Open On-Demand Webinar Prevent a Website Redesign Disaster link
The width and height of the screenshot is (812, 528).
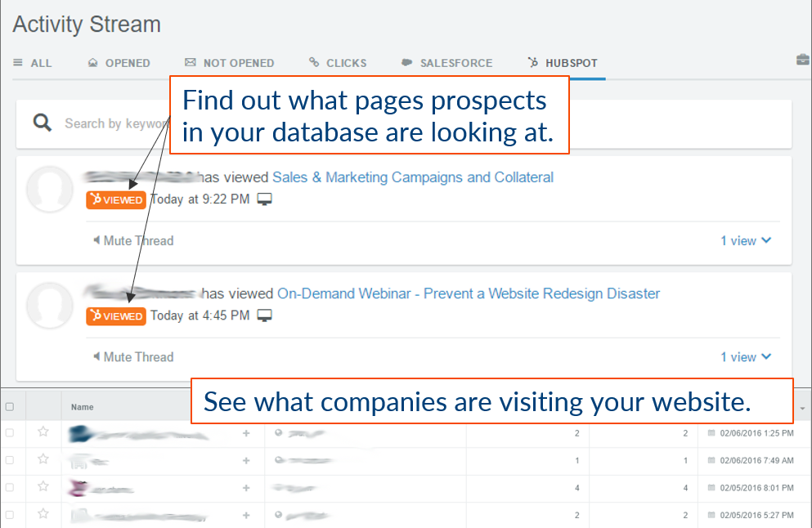tap(469, 293)
